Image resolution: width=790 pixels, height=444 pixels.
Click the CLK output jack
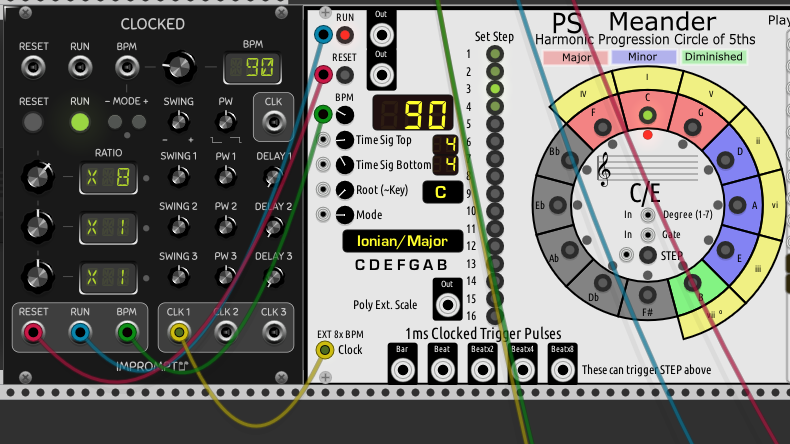tap(273, 122)
